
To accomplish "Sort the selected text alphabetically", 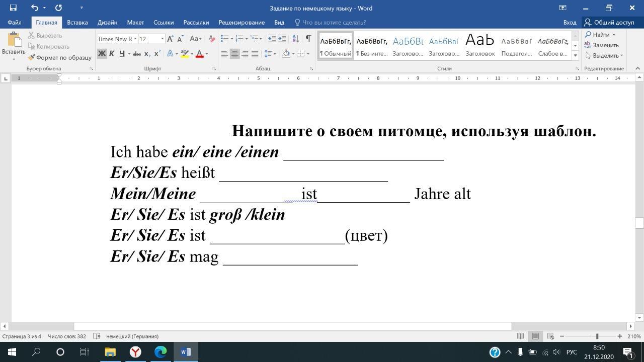I will 295,39.
